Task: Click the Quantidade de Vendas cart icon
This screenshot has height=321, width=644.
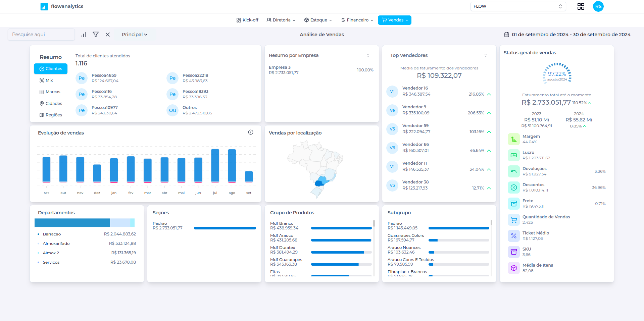Action: coord(514,220)
